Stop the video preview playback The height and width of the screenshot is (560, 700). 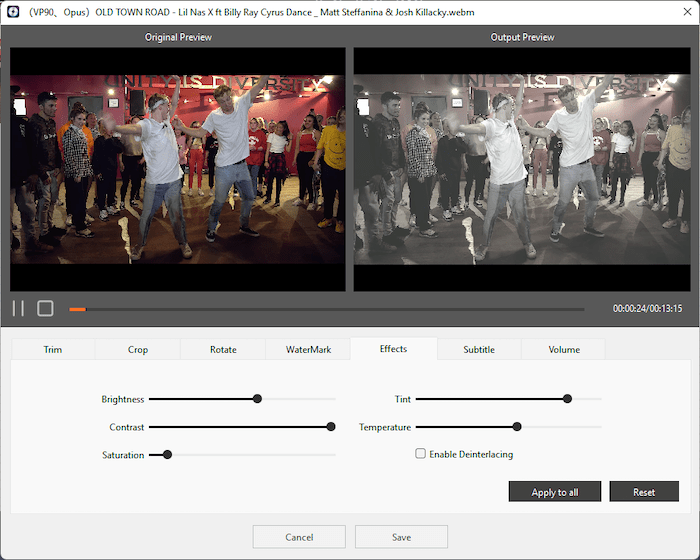point(45,308)
